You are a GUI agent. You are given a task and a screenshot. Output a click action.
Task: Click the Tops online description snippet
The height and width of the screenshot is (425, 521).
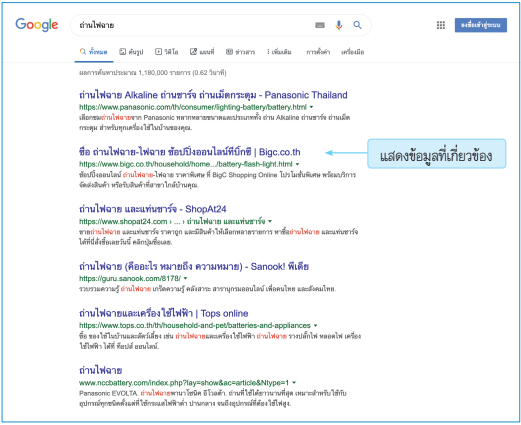click(220, 341)
